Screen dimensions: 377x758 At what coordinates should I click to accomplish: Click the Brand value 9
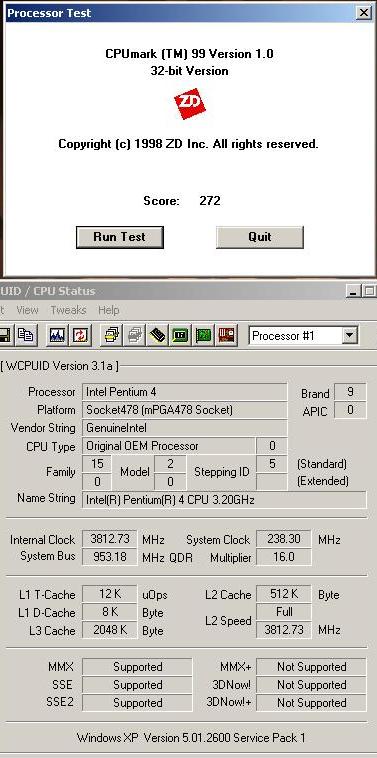click(350, 392)
